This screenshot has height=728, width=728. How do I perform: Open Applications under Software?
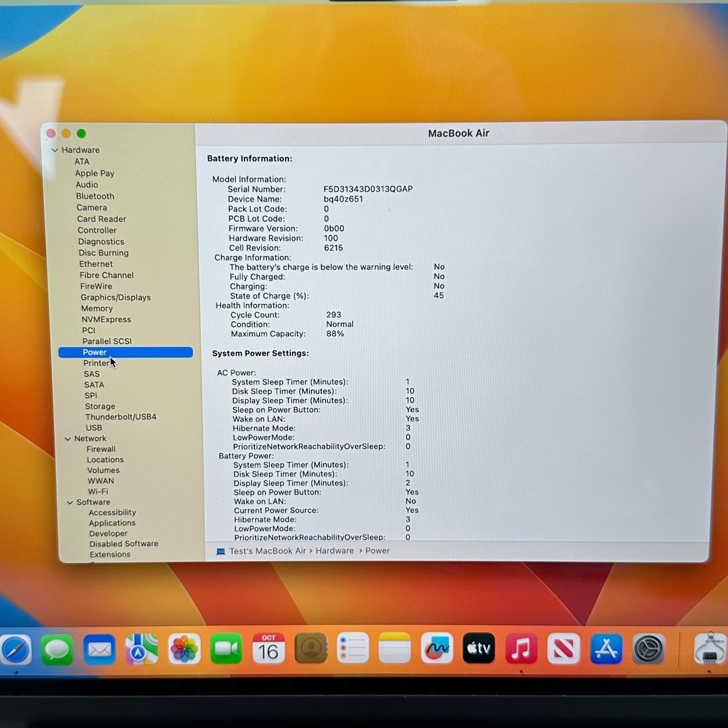click(x=112, y=523)
